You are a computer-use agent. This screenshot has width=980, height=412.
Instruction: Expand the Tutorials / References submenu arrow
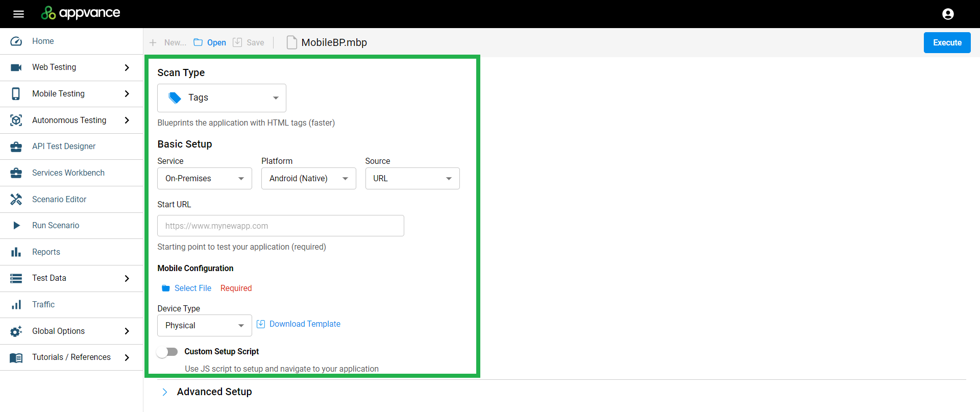[x=127, y=357]
